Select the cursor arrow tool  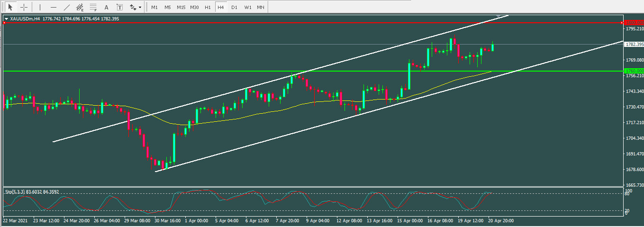coord(10,8)
